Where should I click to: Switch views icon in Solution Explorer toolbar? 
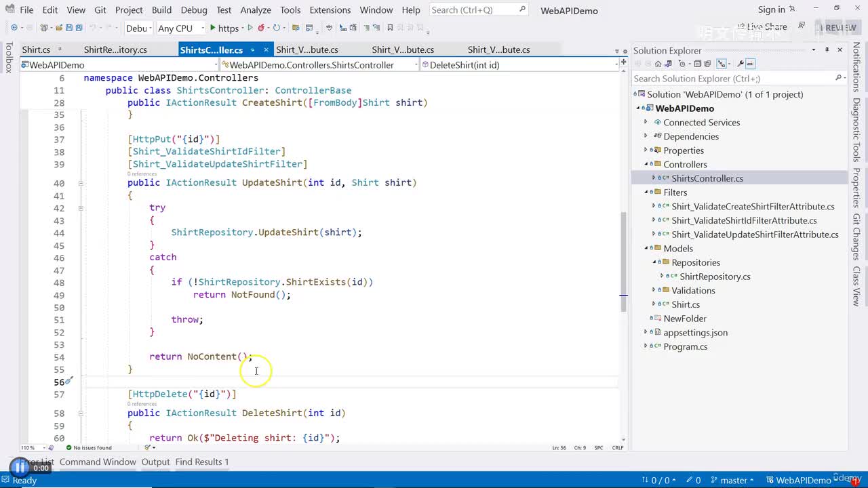pyautogui.click(x=669, y=64)
